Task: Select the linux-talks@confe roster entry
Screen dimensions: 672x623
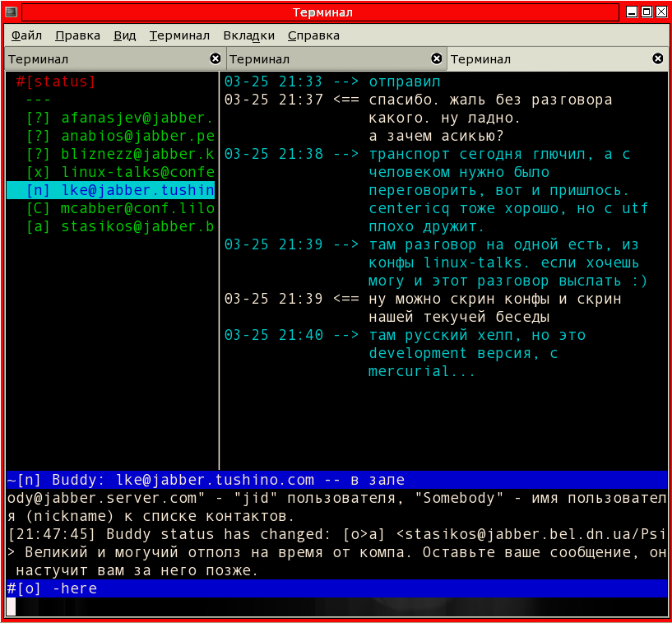Action: pyautogui.click(x=119, y=173)
